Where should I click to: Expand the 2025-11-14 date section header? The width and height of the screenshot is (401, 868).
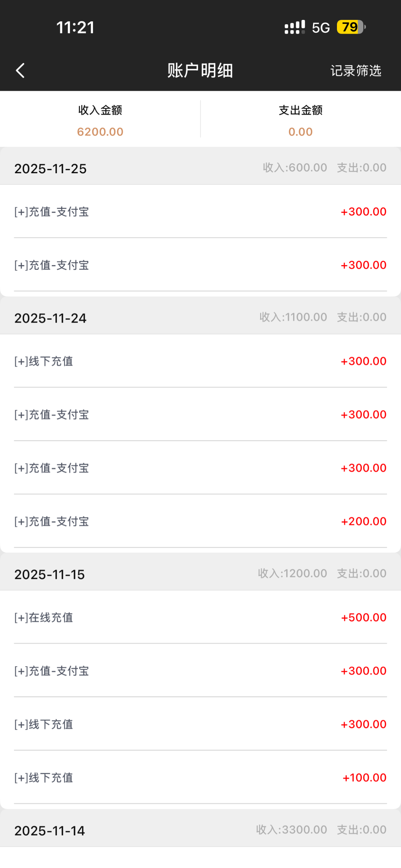click(x=200, y=830)
